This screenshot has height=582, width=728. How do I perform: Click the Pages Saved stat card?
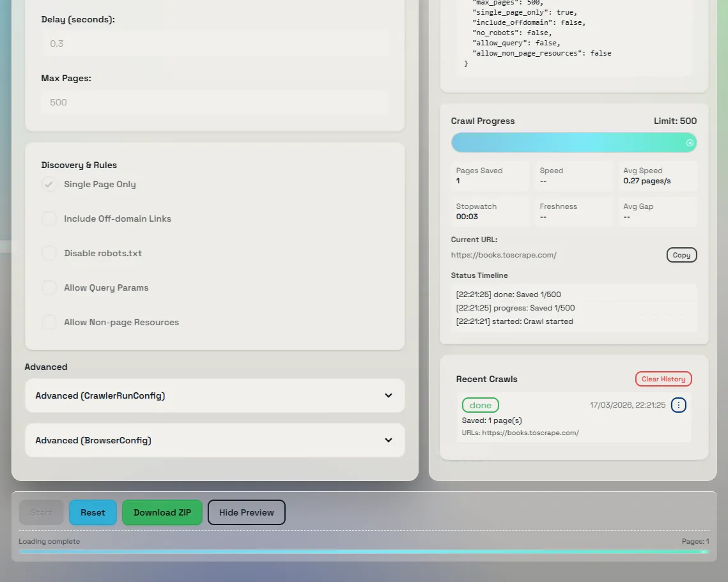(x=490, y=176)
